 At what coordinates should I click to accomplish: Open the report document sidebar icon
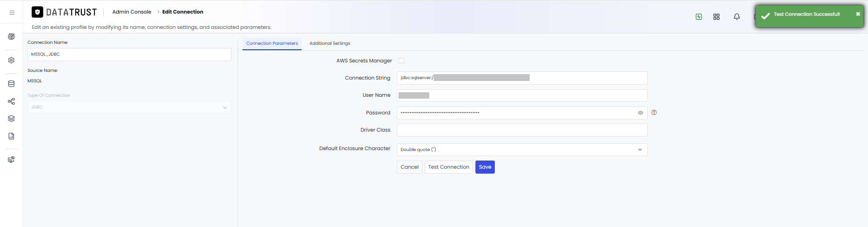[11, 136]
